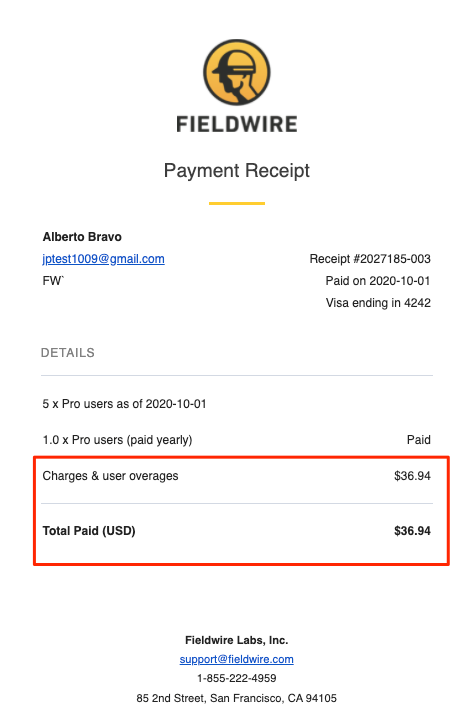Select the Alberto Bravo customer name
This screenshot has height=711, width=469.
[x=82, y=237]
